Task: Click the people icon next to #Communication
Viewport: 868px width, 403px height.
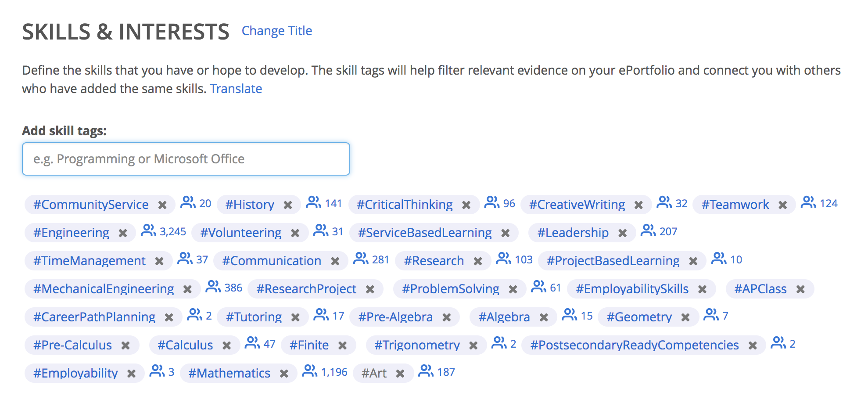Action: pyautogui.click(x=361, y=259)
